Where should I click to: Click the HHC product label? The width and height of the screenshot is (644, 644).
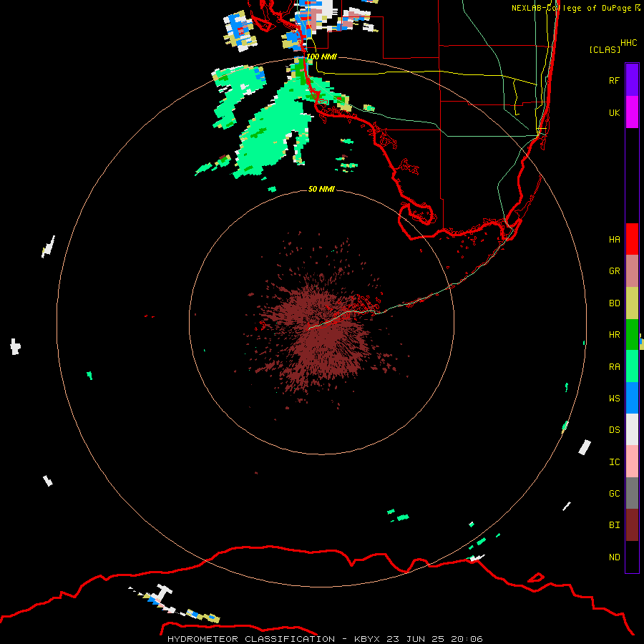(628, 43)
